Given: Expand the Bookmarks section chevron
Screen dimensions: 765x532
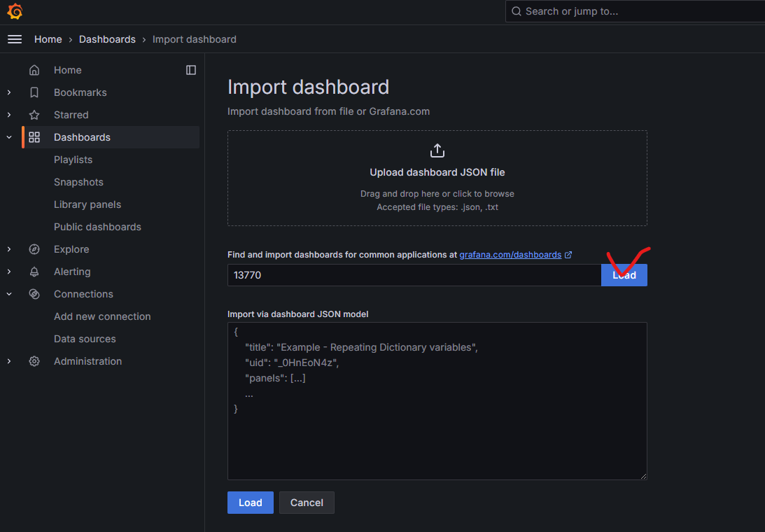Looking at the screenshot, I should coord(8,92).
